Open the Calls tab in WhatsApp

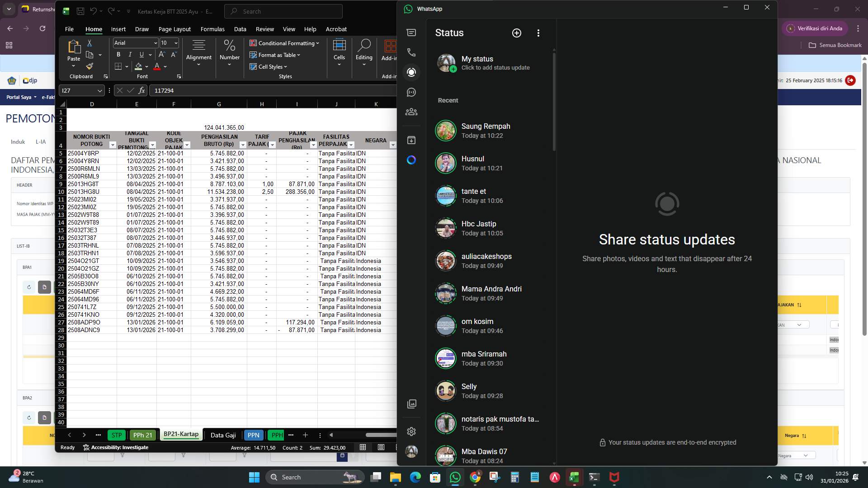point(411,52)
